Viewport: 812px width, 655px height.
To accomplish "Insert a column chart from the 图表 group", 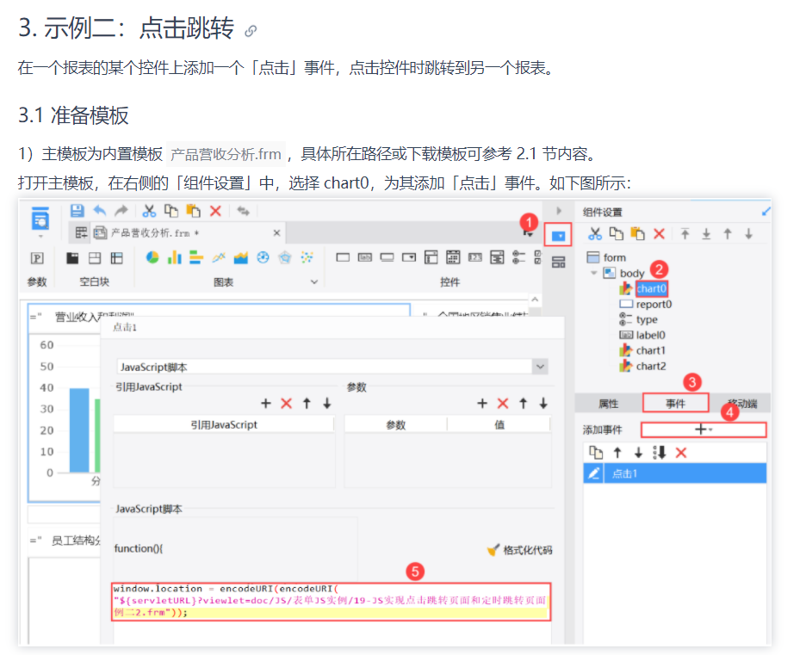I will [x=175, y=257].
